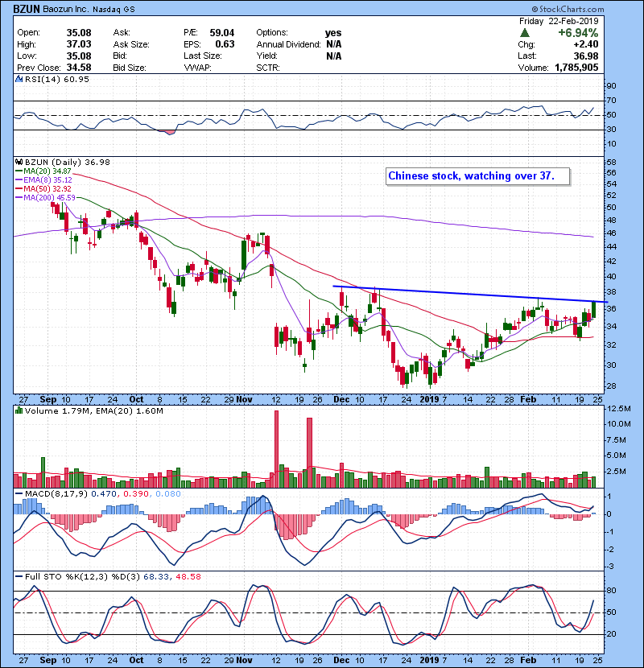Click the Volume 1.79M, EMA(20) 1.60M label

[93, 411]
